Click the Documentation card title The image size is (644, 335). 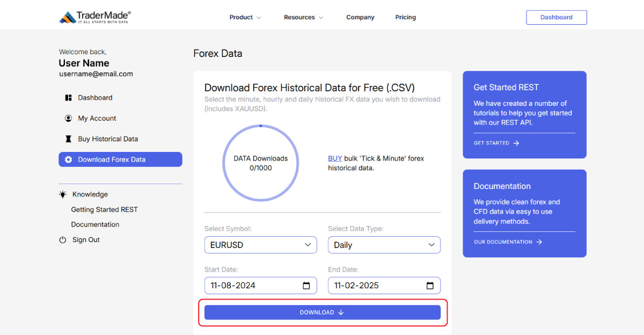pos(502,186)
